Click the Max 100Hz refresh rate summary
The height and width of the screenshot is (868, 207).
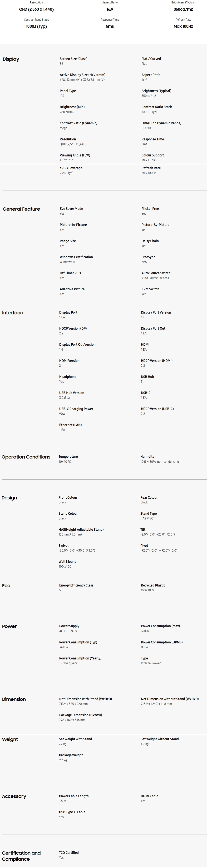183,26
